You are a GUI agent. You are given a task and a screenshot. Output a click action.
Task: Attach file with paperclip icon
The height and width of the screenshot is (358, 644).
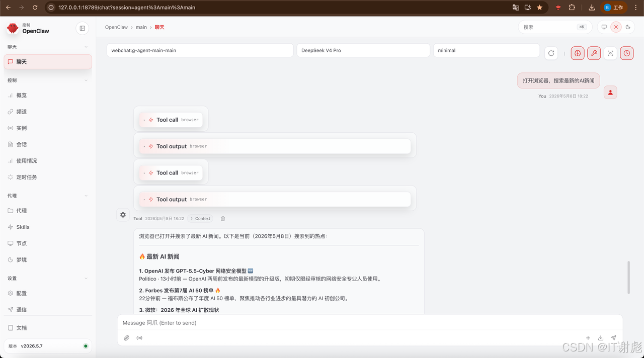coord(127,338)
